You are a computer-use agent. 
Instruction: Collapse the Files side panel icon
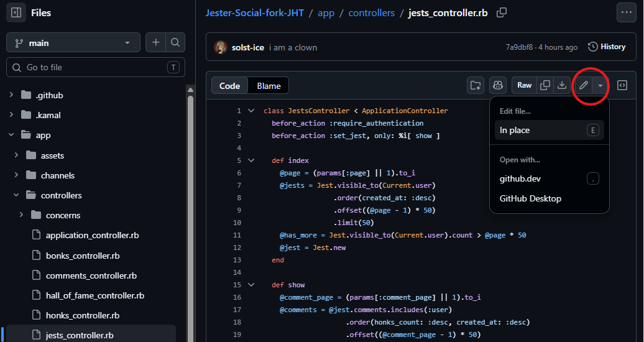pyautogui.click(x=16, y=12)
